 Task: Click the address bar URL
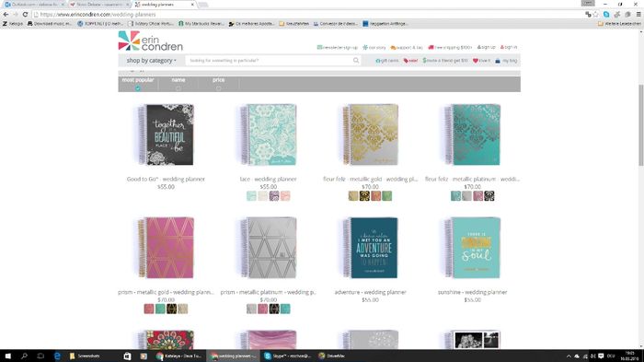click(x=98, y=15)
